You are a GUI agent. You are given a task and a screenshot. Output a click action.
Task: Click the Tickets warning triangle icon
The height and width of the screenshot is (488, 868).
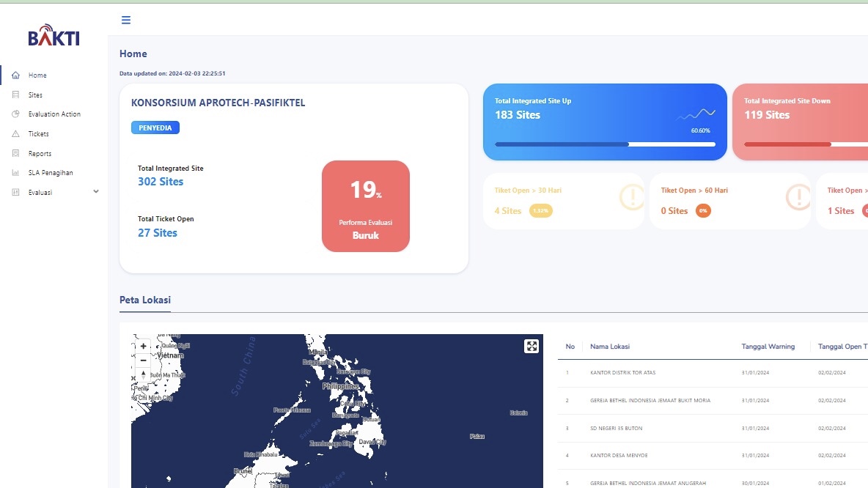tap(16, 134)
